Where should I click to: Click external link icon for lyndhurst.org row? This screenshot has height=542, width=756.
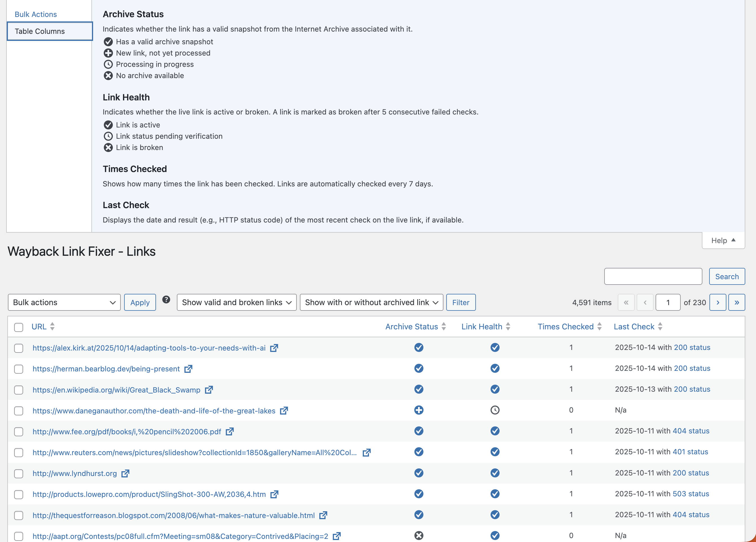(125, 473)
